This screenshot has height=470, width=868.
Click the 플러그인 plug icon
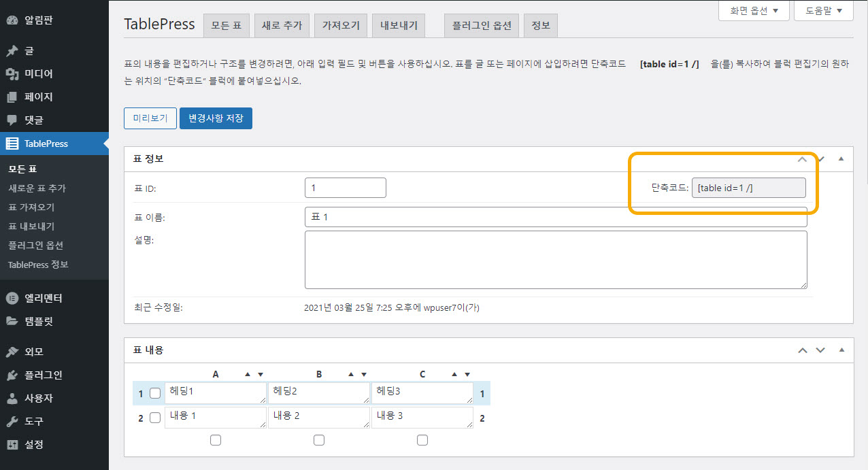coord(12,375)
